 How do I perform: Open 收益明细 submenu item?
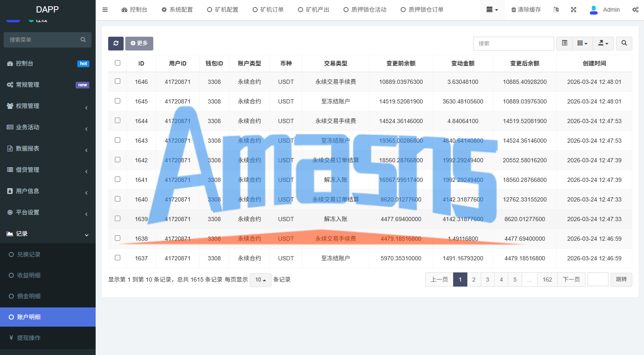(x=48, y=275)
